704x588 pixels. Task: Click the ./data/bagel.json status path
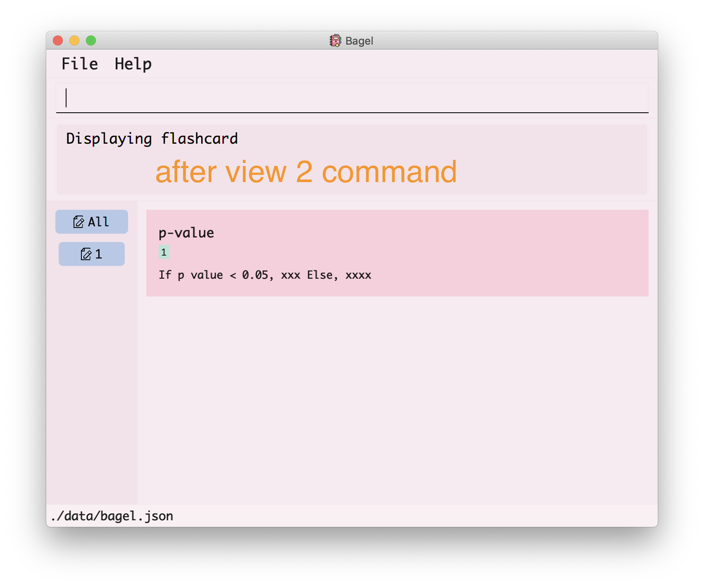click(112, 516)
